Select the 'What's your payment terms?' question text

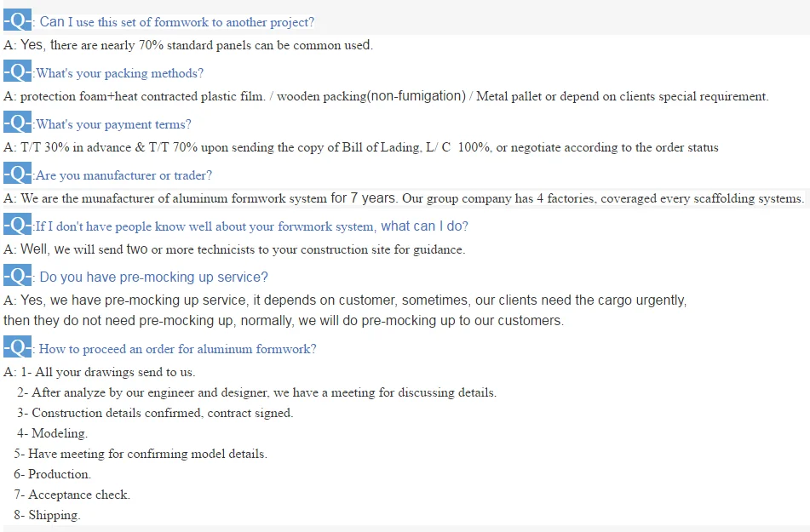click(x=113, y=124)
